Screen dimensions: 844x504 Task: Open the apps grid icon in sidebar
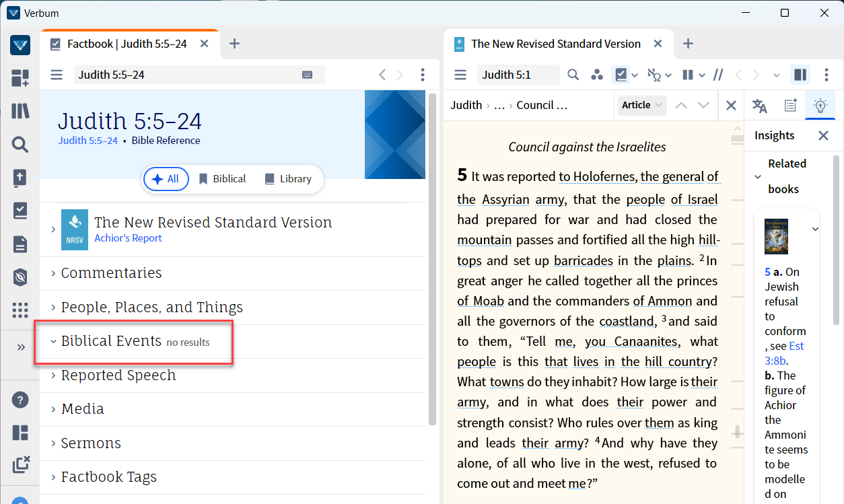(20, 310)
